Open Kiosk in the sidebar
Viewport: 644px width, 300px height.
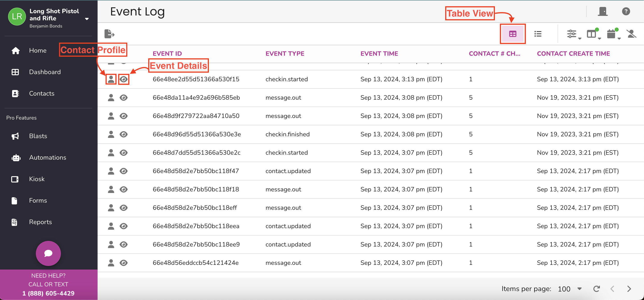pos(28,179)
